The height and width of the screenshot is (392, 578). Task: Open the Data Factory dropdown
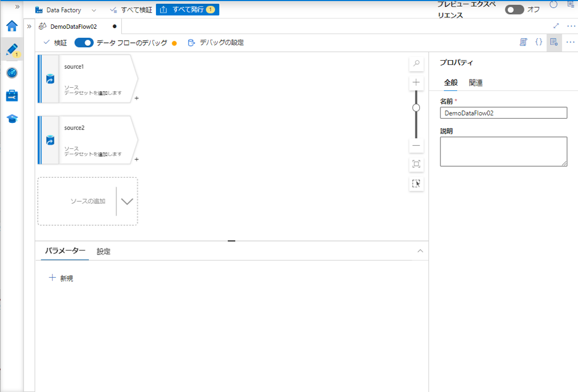point(66,10)
